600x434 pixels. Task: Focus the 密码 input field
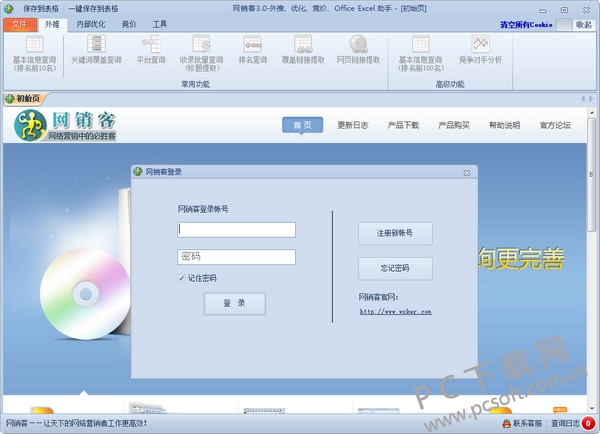(236, 257)
